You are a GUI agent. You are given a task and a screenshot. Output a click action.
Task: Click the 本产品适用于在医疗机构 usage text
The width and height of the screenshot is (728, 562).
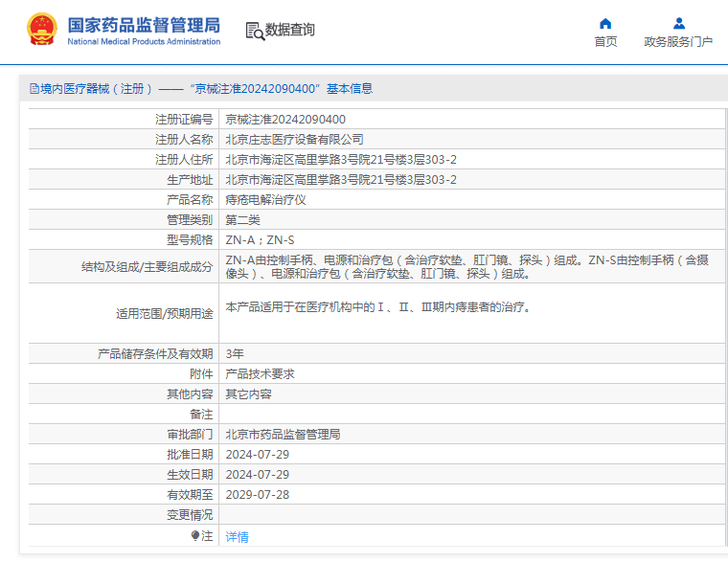click(x=378, y=307)
